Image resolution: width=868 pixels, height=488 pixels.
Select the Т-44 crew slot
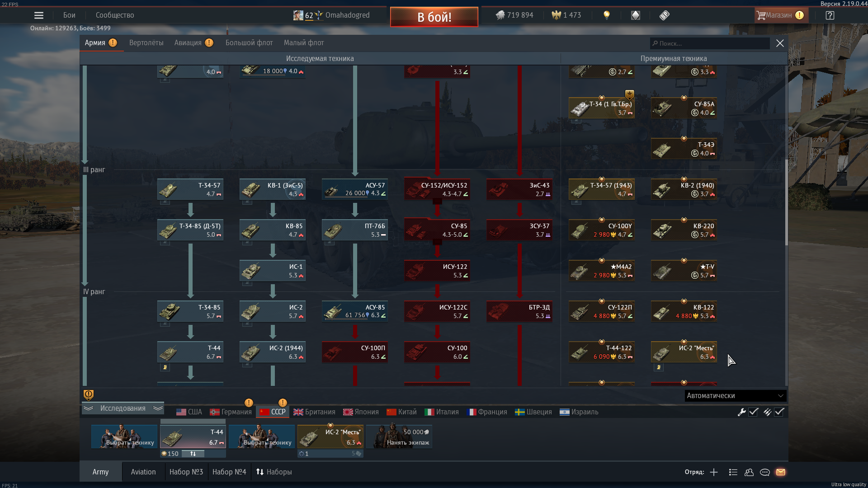[193, 436]
